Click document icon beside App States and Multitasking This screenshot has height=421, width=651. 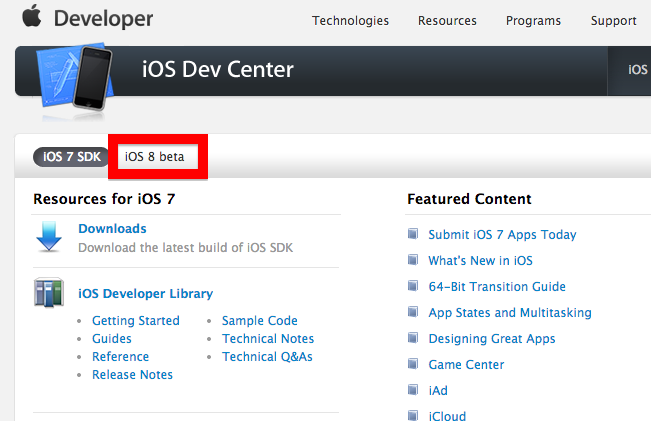pyautogui.click(x=413, y=312)
